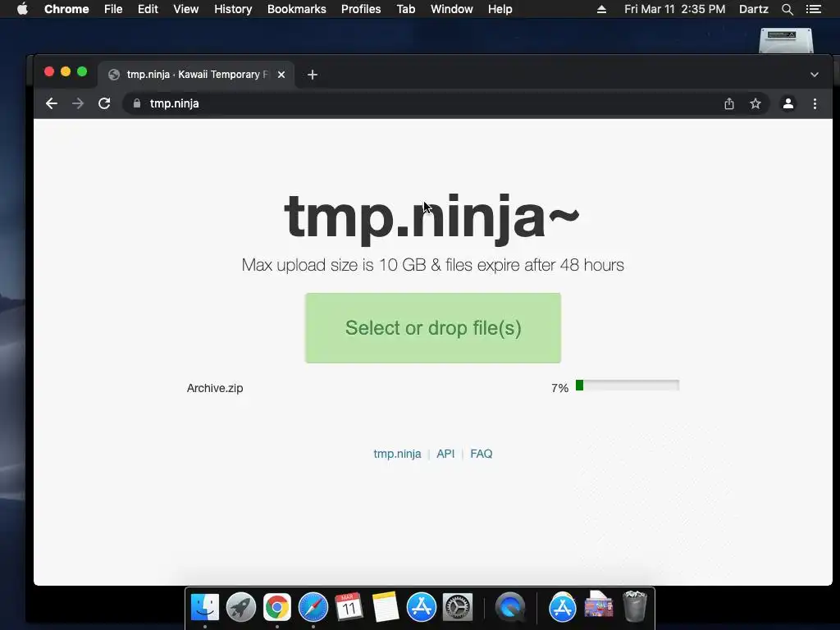
Task: Open Notification Center list icon
Action: click(814, 9)
